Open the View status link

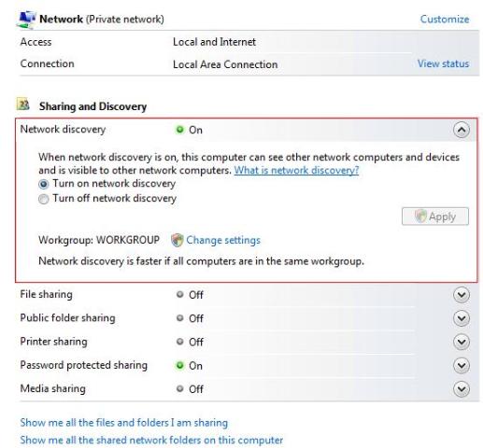click(443, 63)
